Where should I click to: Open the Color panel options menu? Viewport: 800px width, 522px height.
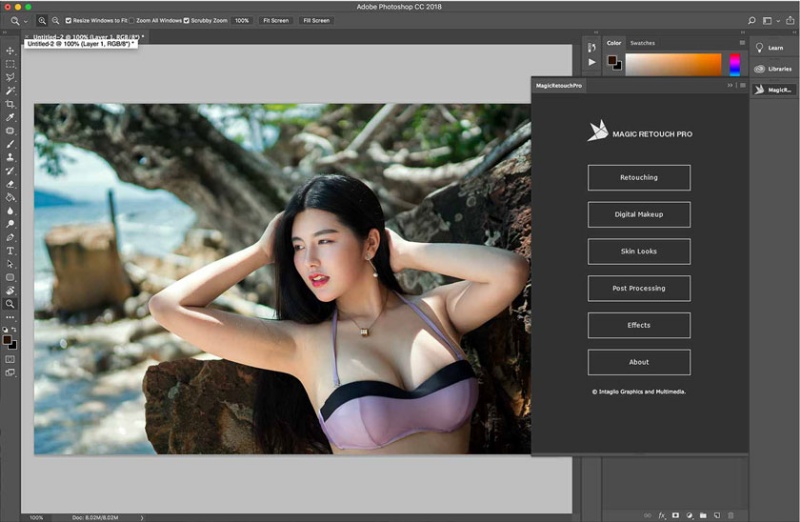(742, 43)
